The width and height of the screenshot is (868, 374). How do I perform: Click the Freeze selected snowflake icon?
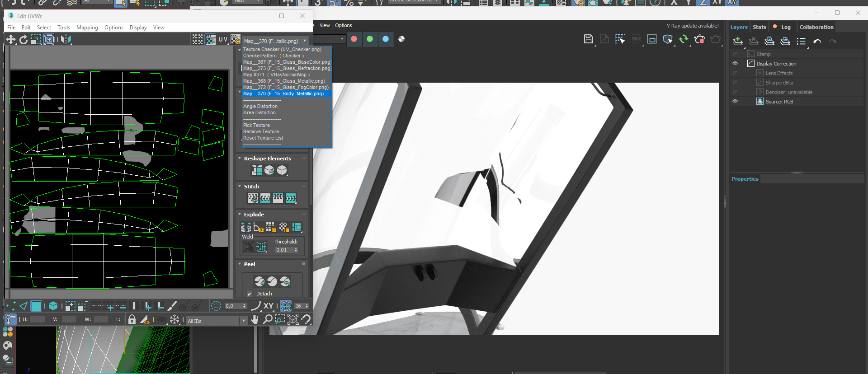pyautogui.click(x=175, y=320)
